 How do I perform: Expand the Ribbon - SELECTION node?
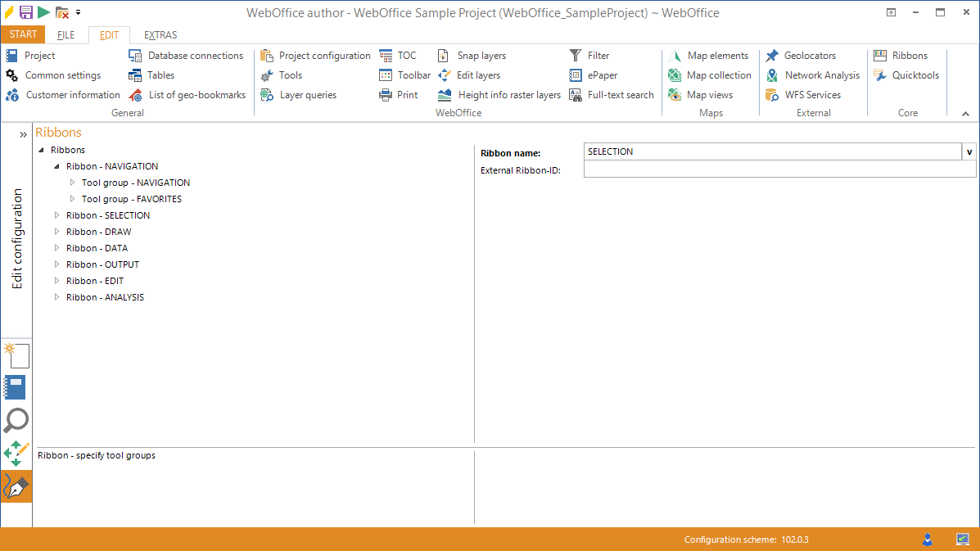[56, 215]
